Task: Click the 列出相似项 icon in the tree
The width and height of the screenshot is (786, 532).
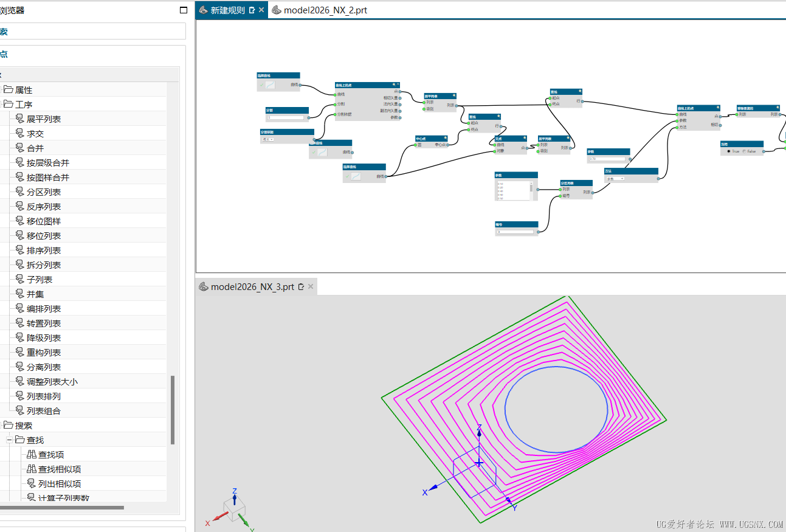Action: coord(31,484)
